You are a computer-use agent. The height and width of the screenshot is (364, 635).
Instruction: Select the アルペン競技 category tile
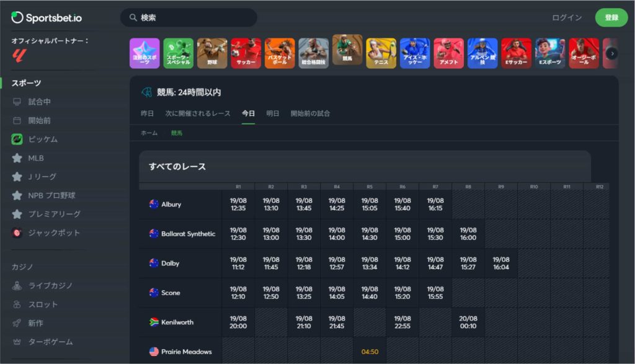click(482, 53)
